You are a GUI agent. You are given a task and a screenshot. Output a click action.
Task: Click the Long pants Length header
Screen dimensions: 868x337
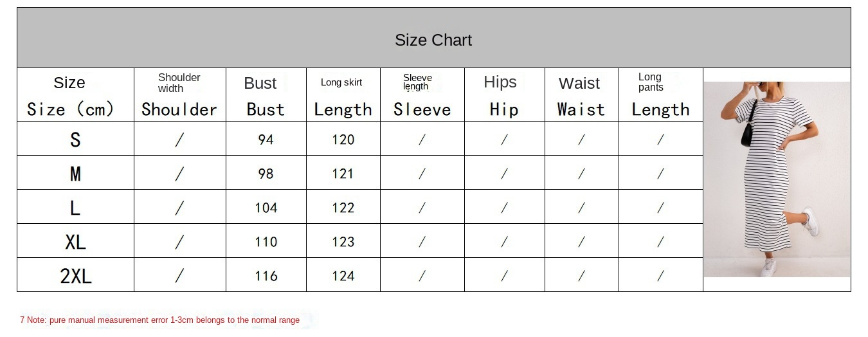[x=660, y=95]
